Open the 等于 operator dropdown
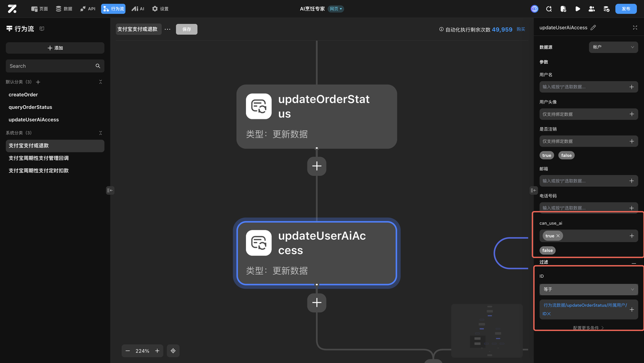Viewport: 644px width, 363px height. coord(589,289)
